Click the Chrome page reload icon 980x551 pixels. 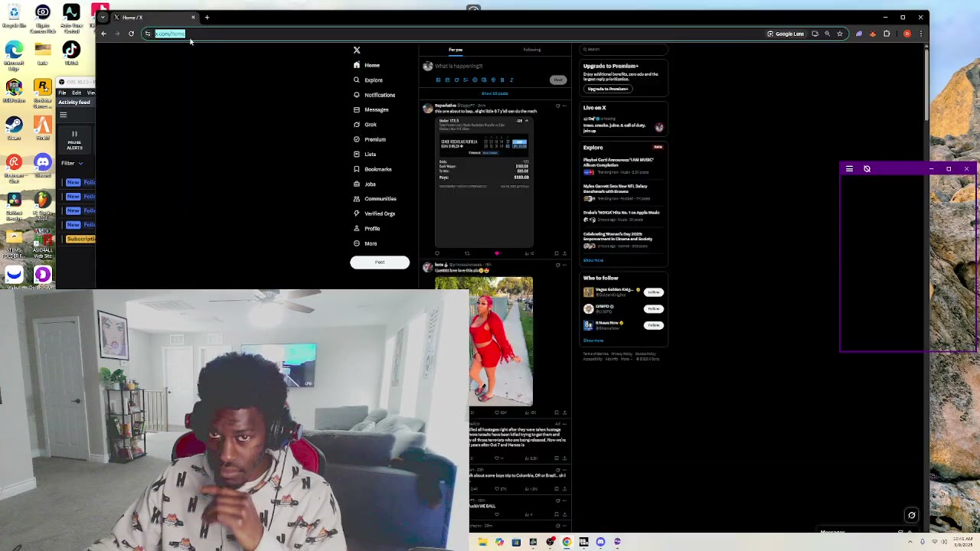[131, 34]
